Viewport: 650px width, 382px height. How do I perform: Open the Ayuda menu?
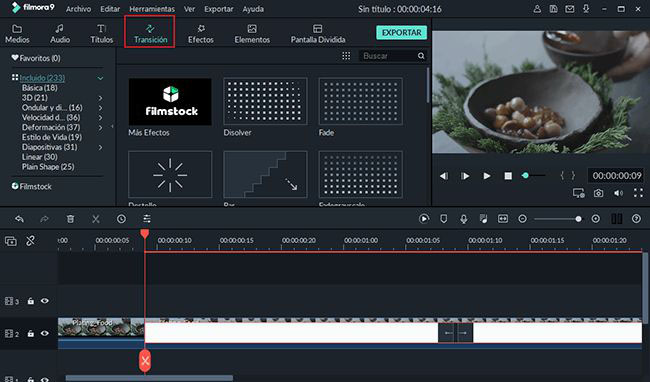click(x=253, y=9)
